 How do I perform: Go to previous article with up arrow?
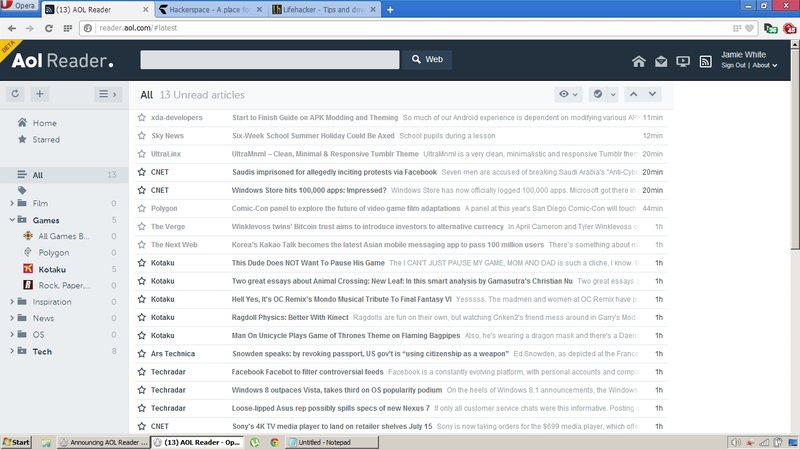633,94
